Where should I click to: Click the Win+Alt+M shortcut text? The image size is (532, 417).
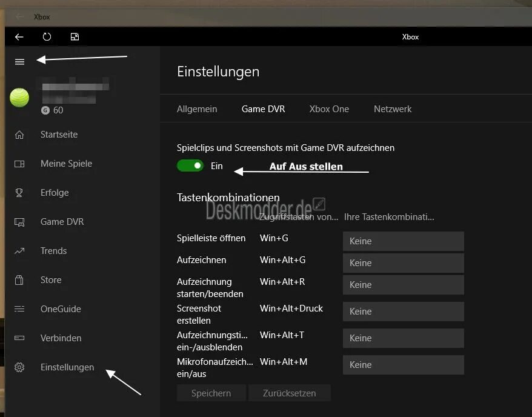284,362
